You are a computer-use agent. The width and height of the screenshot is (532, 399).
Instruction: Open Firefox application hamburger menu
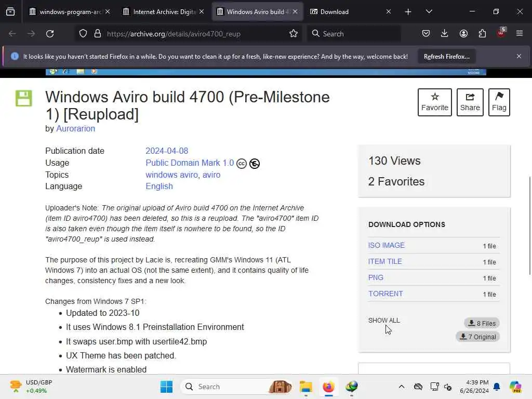point(520,34)
